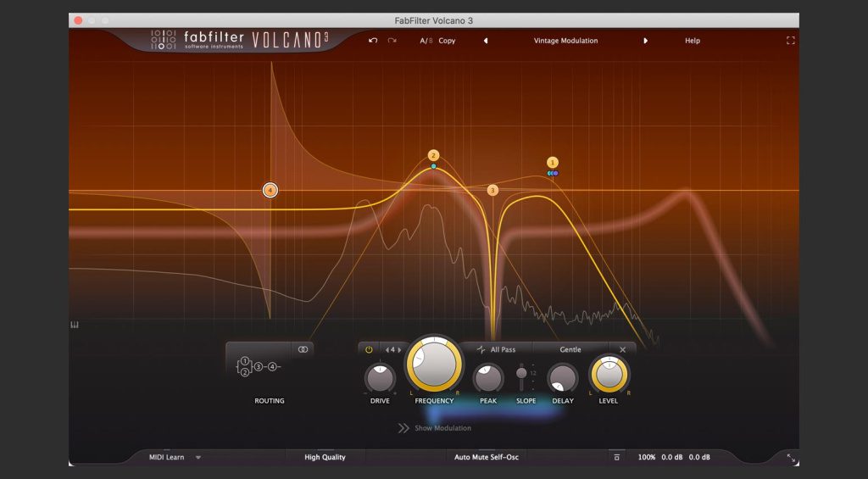The height and width of the screenshot is (479, 868).
Task: Load the previous preset
Action: click(x=486, y=41)
